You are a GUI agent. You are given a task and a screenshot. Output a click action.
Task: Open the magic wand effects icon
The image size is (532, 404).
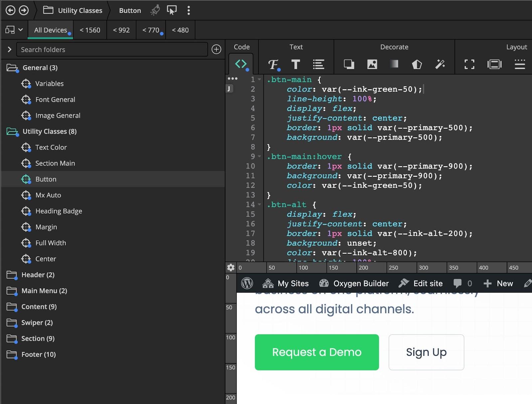440,64
